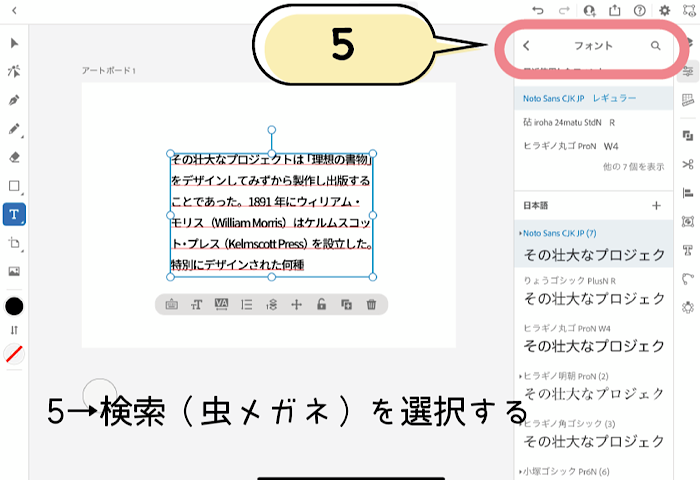Open the Type panel icon
The width and height of the screenshot is (700, 480).
click(x=688, y=250)
